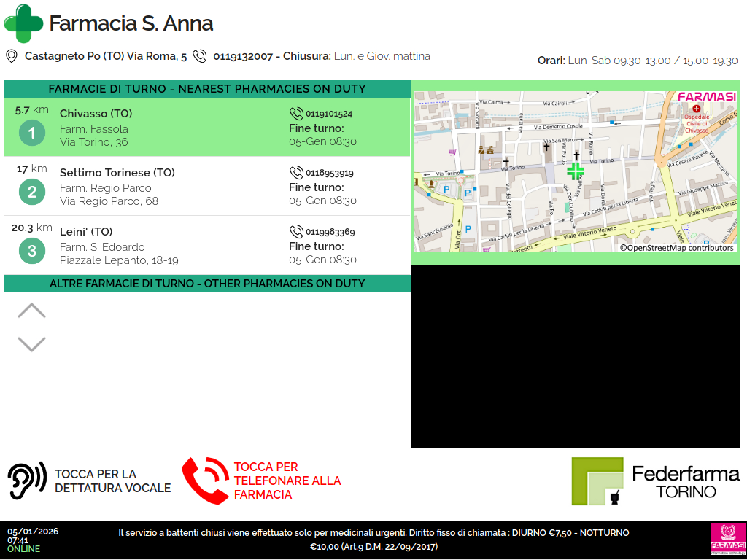Image resolution: width=747 pixels, height=560 pixels.
Task: Select the number 1 circle badge
Action: 31,133
